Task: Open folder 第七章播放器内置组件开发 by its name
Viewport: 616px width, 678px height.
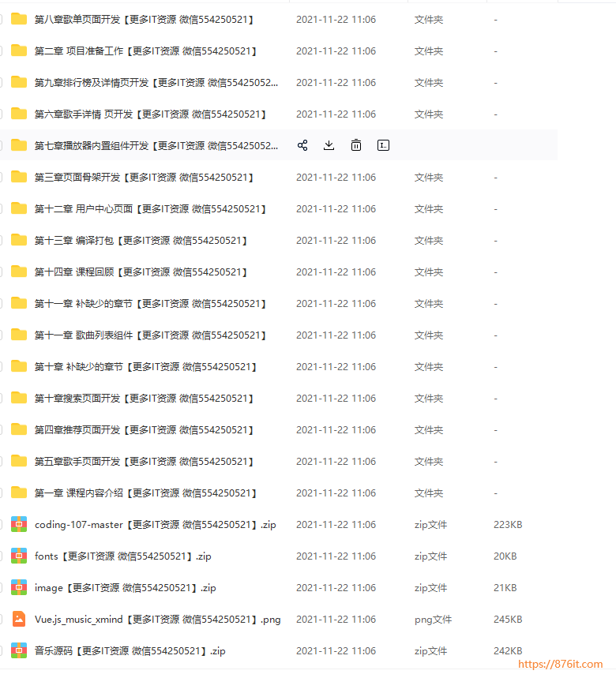Action: click(156, 146)
